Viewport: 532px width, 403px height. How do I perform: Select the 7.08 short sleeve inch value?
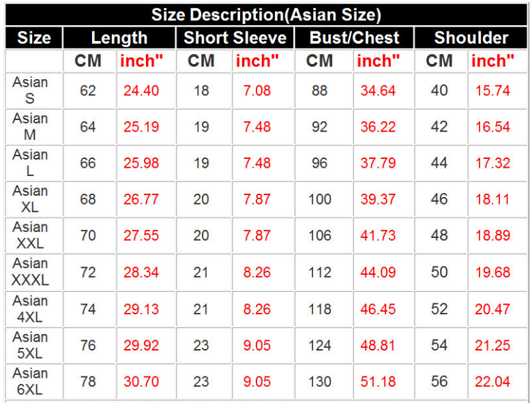coord(257,91)
